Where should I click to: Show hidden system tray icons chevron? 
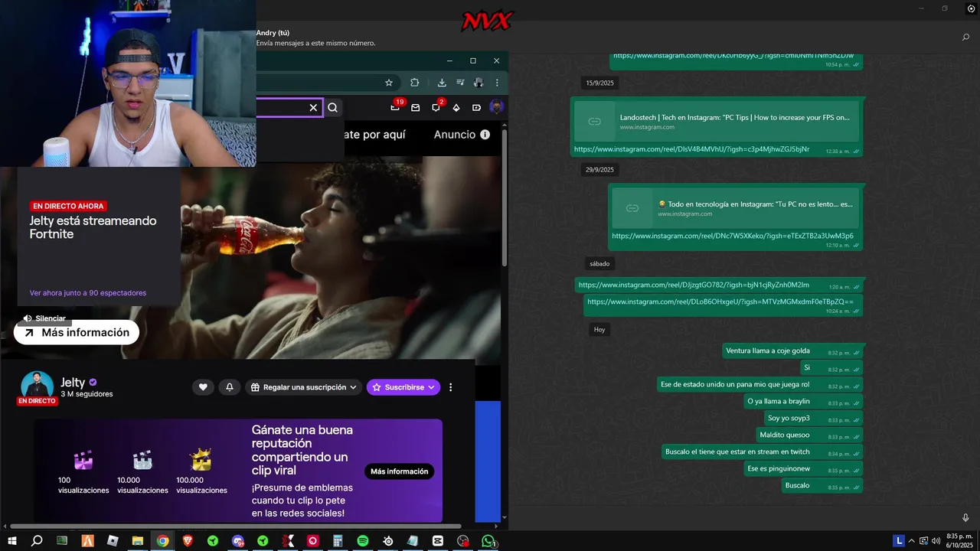(912, 541)
